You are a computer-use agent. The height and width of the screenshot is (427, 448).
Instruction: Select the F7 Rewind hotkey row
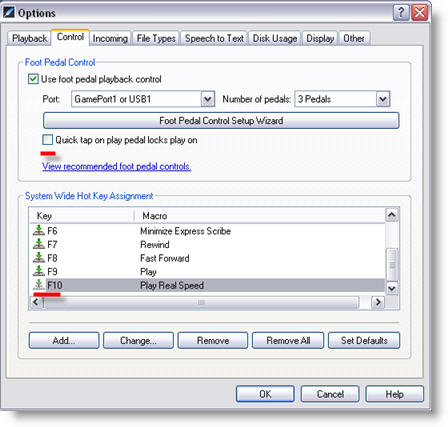pyautogui.click(x=208, y=244)
